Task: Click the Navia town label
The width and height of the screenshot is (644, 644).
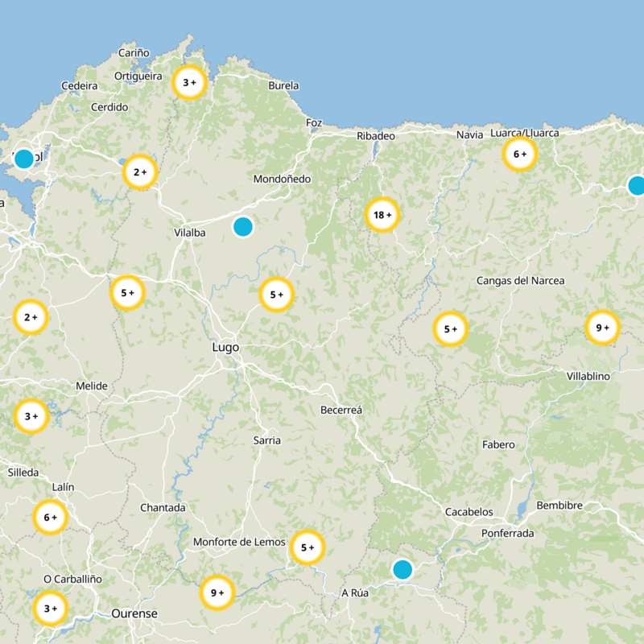Action: pos(470,134)
